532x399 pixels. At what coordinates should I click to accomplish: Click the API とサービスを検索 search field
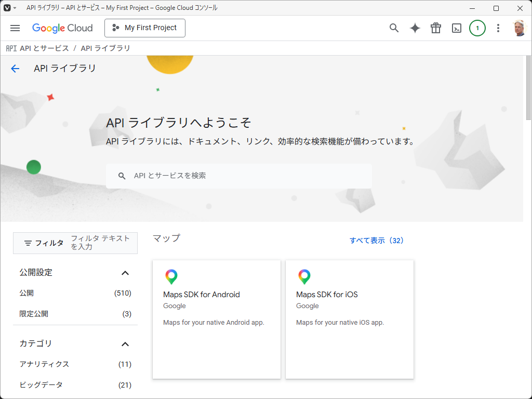239,176
